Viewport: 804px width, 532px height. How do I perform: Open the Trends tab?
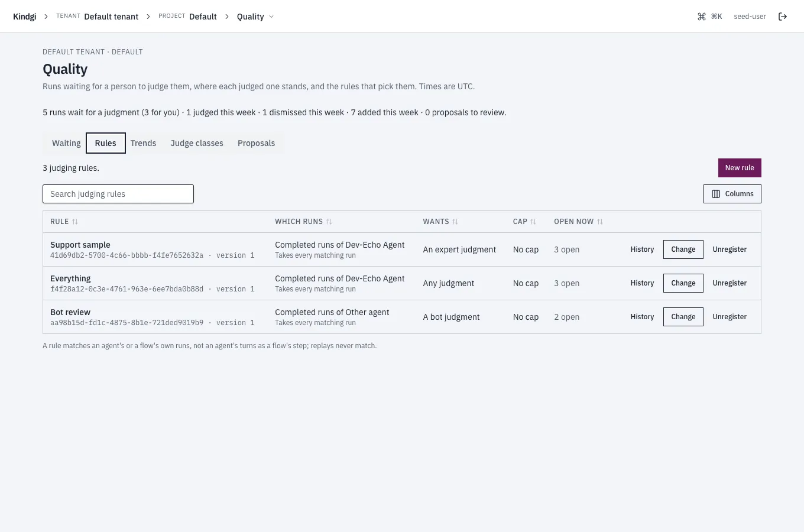coord(144,143)
